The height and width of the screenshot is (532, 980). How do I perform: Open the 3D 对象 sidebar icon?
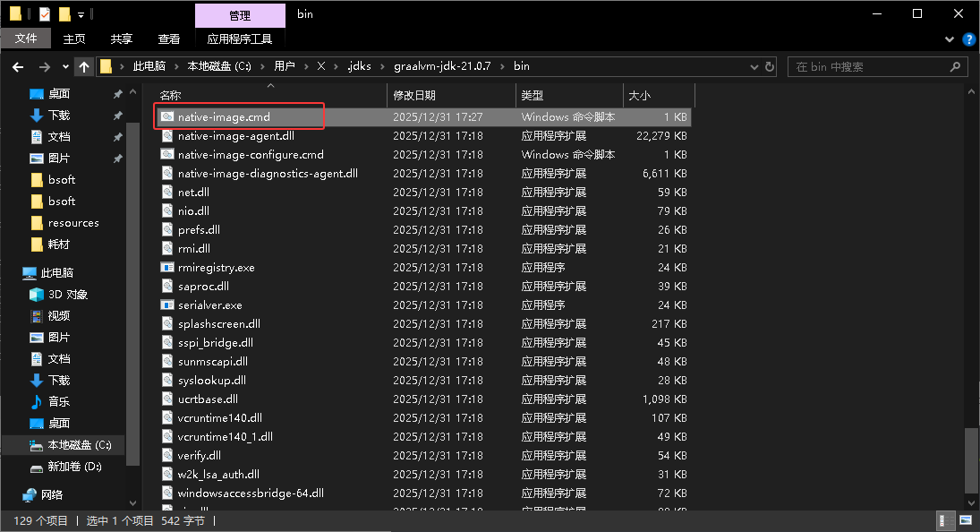[x=37, y=295]
